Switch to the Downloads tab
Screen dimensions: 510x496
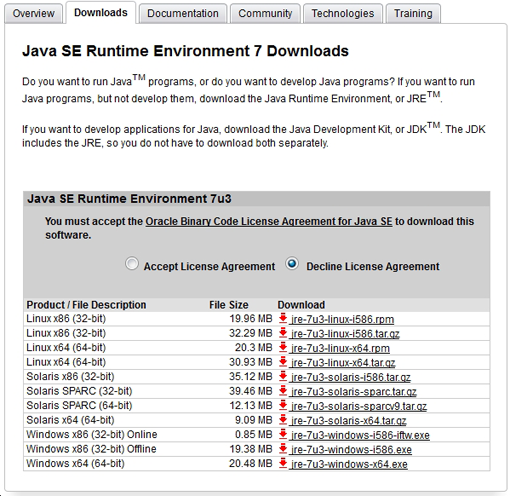pyautogui.click(x=101, y=13)
